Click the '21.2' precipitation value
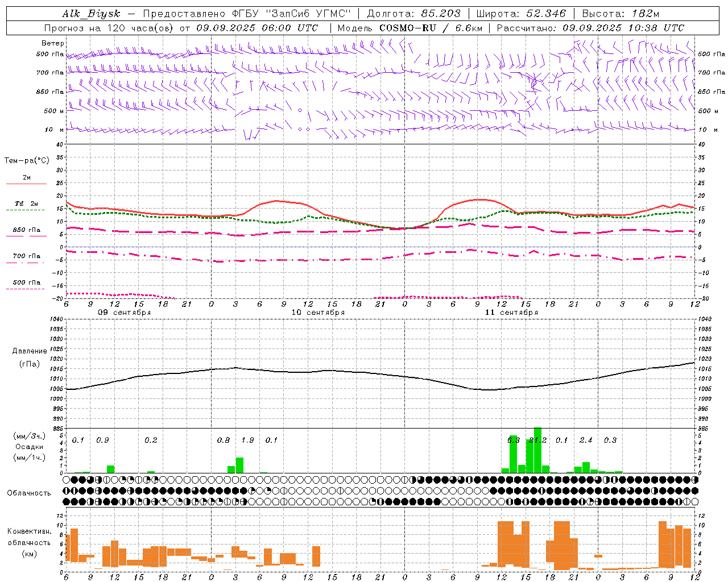Viewport: 728px width, 582px height. tap(538, 440)
